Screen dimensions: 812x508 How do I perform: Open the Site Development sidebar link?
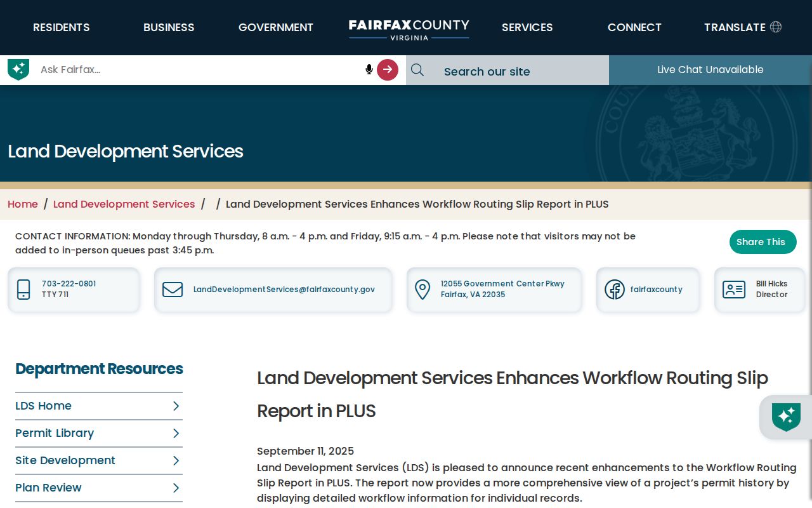coord(65,460)
